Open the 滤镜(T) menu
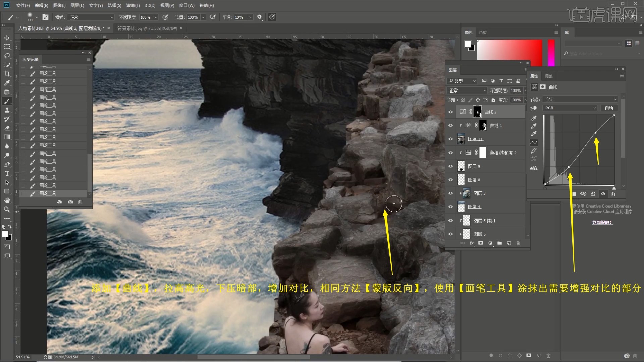 (x=133, y=5)
